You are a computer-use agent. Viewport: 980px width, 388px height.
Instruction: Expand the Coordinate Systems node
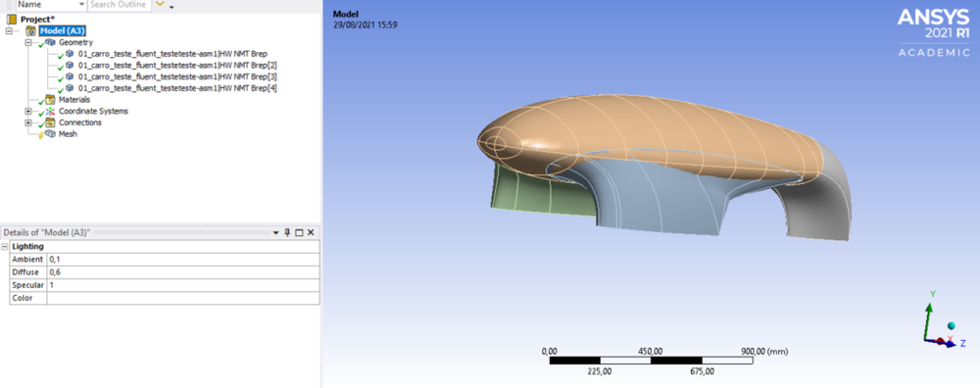[28, 112]
